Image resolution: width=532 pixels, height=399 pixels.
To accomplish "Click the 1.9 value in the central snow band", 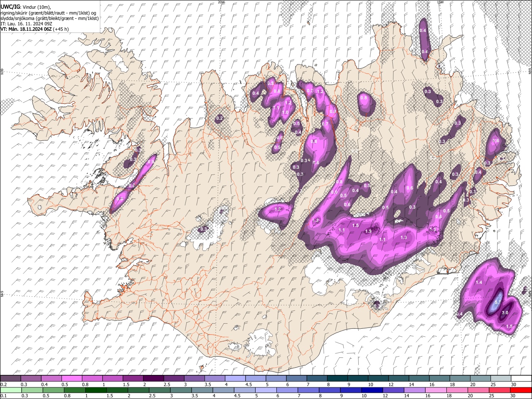I will (x=368, y=232).
